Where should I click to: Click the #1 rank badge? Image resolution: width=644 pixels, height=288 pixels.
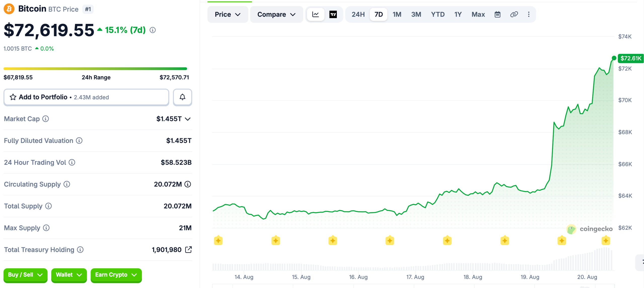click(x=88, y=9)
